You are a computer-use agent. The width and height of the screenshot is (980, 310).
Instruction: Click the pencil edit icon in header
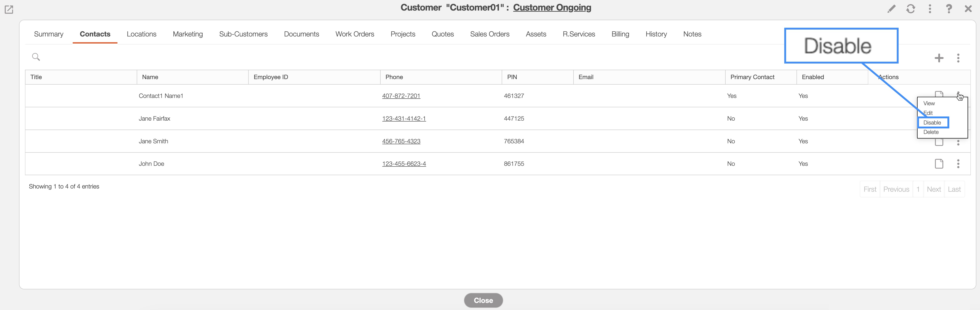click(891, 9)
